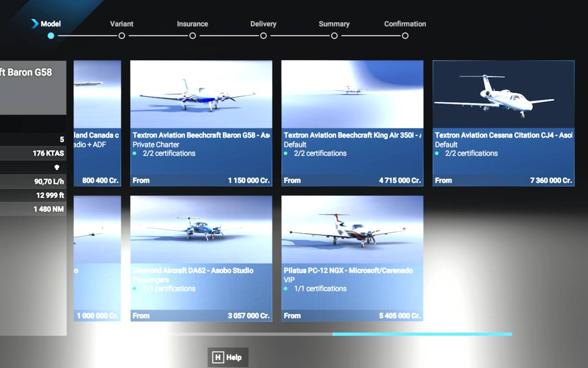Click the Variant step circle

[122, 36]
